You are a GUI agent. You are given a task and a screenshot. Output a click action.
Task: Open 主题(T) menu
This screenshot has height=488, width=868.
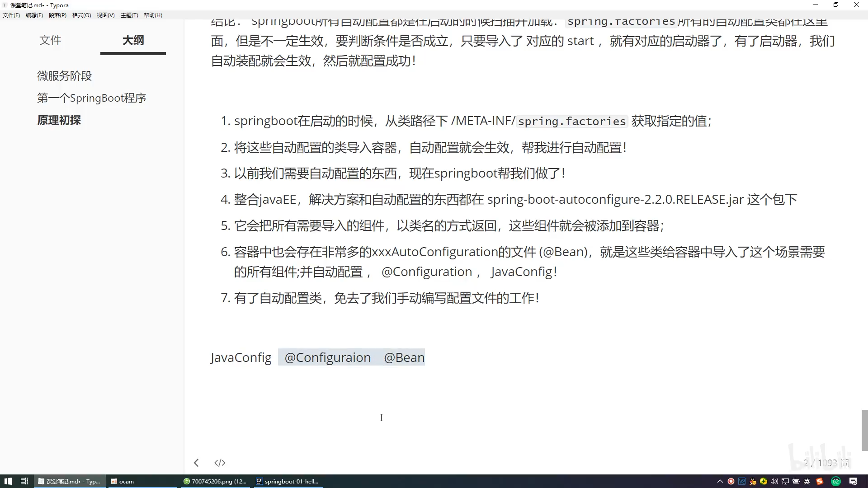point(129,15)
